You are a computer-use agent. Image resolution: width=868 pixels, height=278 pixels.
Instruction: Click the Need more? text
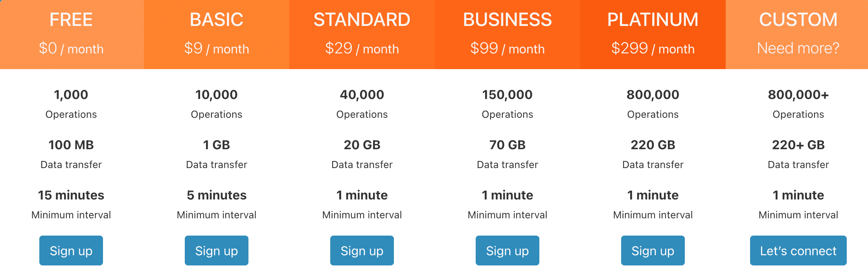tap(798, 48)
